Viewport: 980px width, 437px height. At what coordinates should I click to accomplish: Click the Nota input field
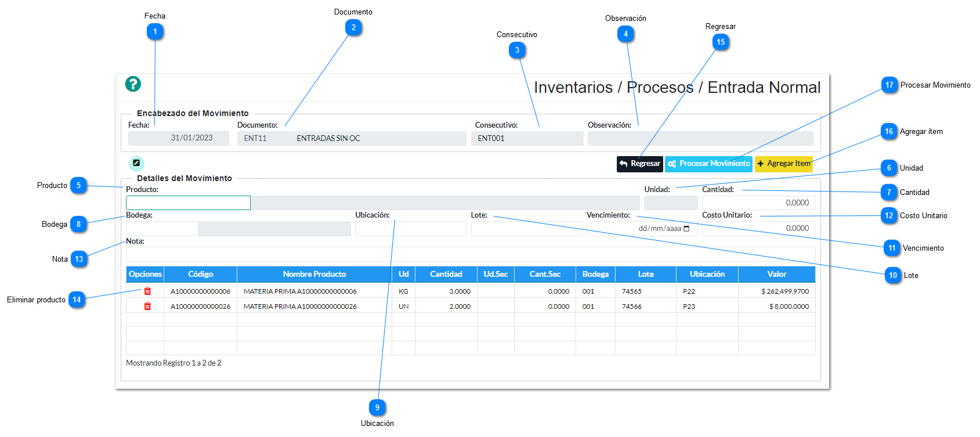471,254
